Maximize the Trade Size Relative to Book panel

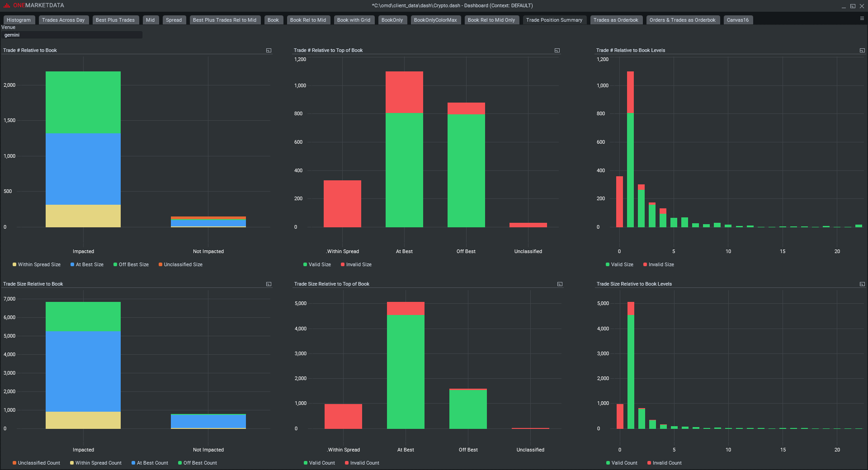click(269, 284)
